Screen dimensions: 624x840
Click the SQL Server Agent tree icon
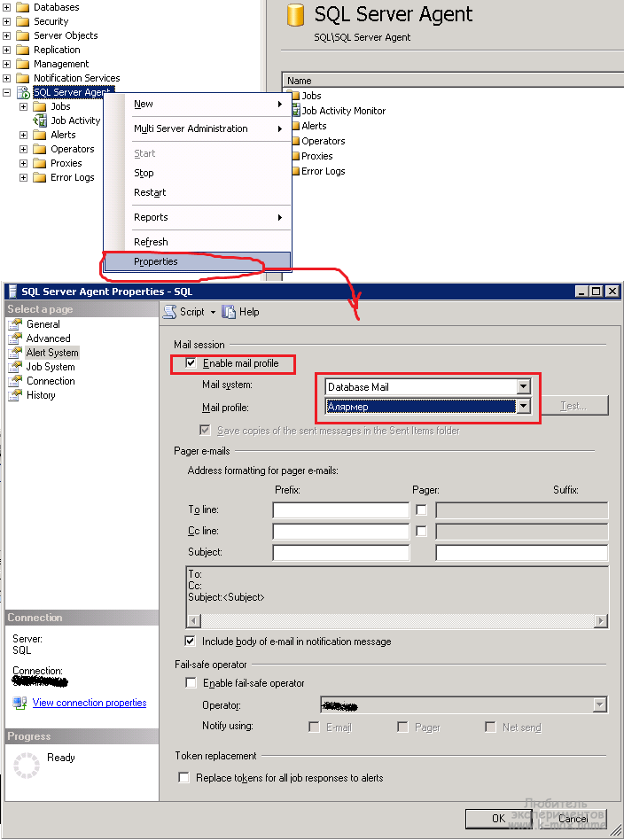coord(23,92)
